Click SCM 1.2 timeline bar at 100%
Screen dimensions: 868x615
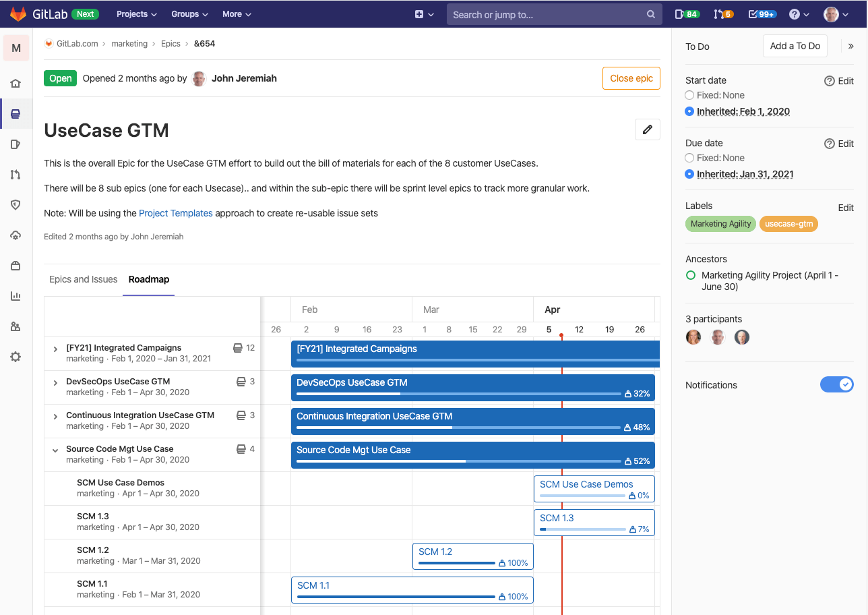click(472, 556)
